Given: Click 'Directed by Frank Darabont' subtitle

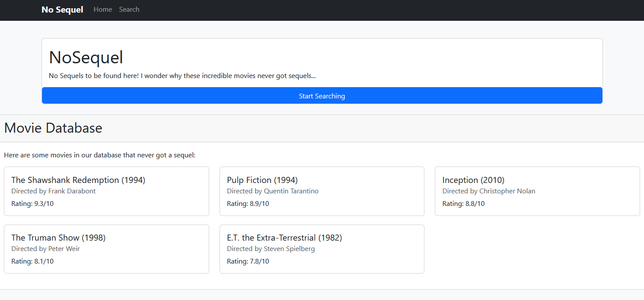Looking at the screenshot, I should pyautogui.click(x=53, y=191).
